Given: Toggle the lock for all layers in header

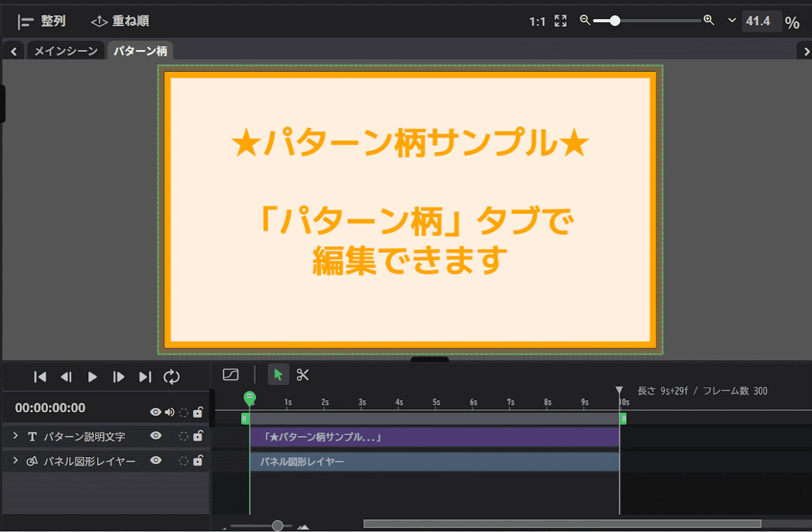Looking at the screenshot, I should (198, 412).
